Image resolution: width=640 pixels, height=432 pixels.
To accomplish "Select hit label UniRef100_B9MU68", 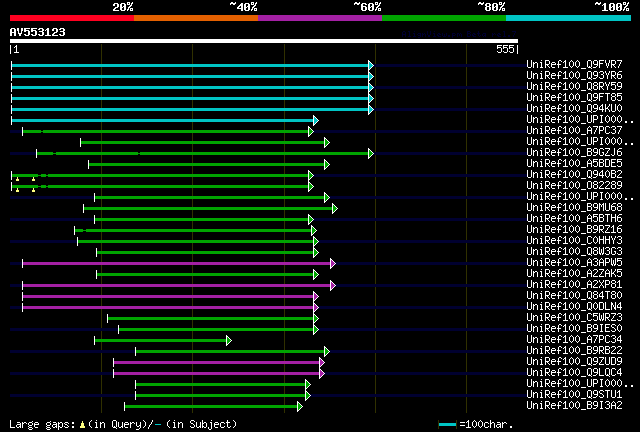I will pyautogui.click(x=574, y=207).
